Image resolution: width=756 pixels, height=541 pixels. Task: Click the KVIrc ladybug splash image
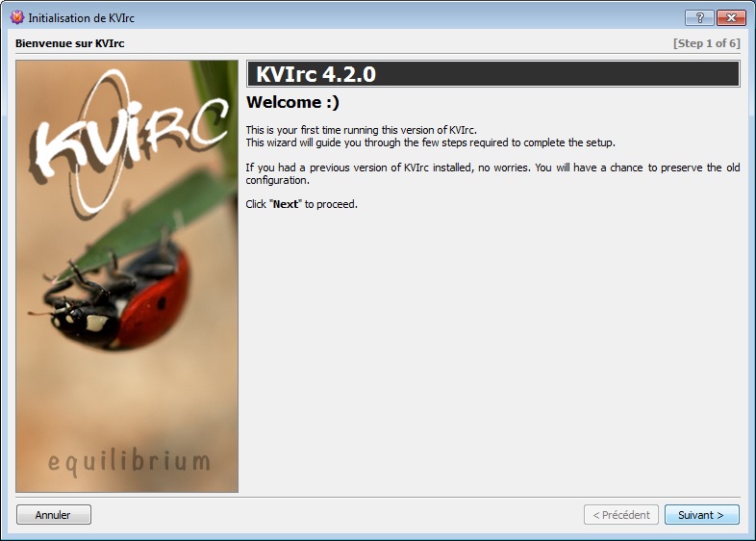click(127, 276)
